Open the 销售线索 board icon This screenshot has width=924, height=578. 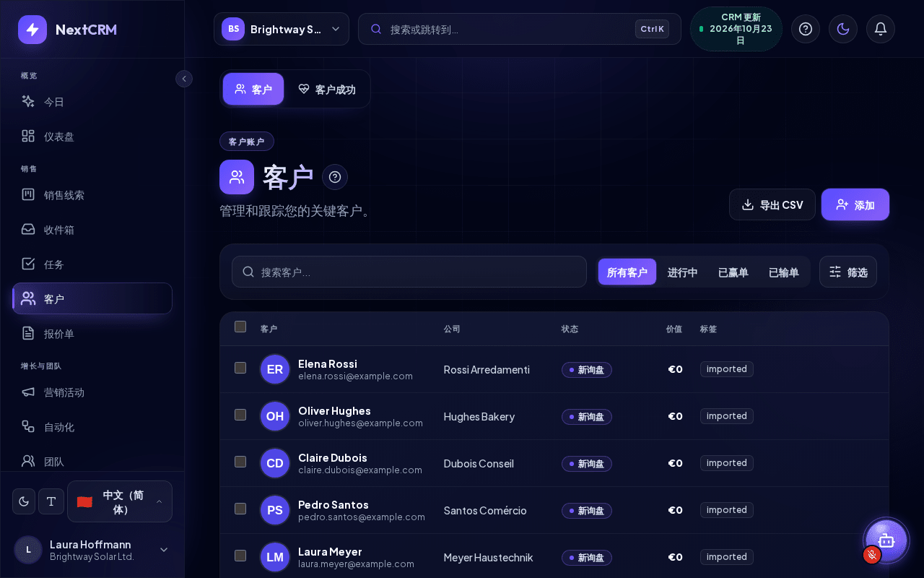28,194
